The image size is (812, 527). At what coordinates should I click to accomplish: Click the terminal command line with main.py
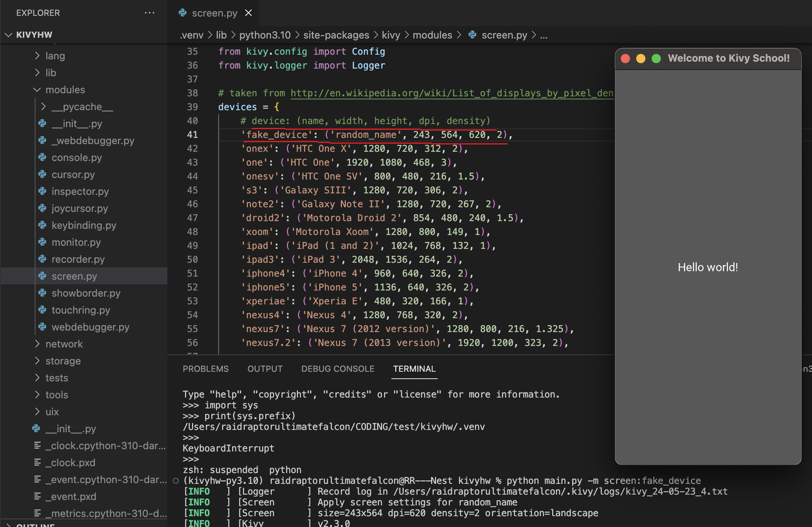[x=442, y=480]
